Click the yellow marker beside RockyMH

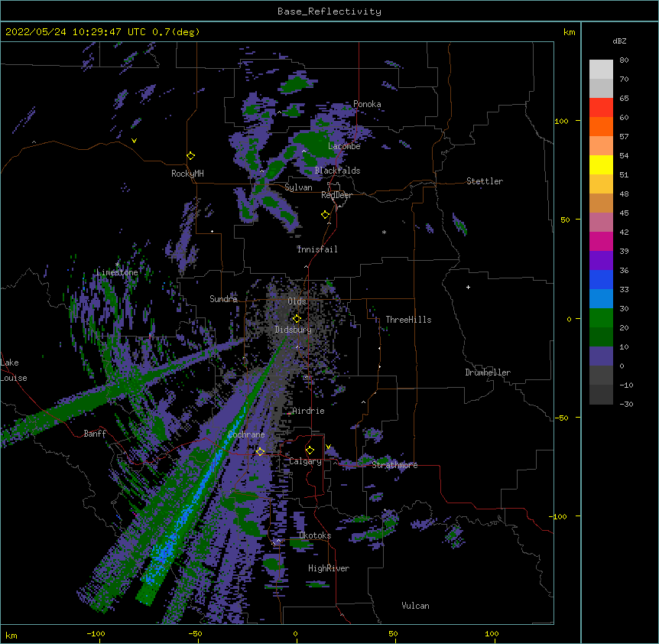coord(191,155)
